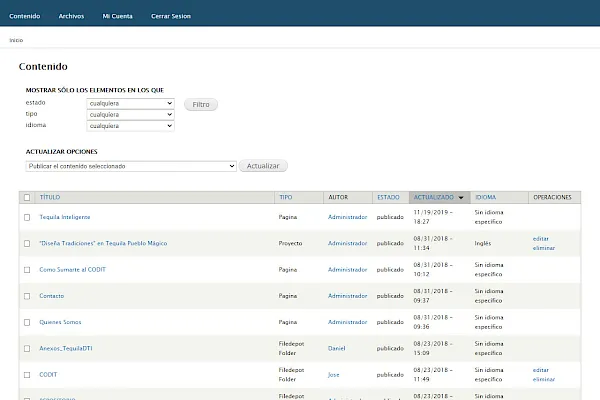The image size is (600, 400).
Task: Click eliminar for Diseña Tradiciones row
Action: 544,248
